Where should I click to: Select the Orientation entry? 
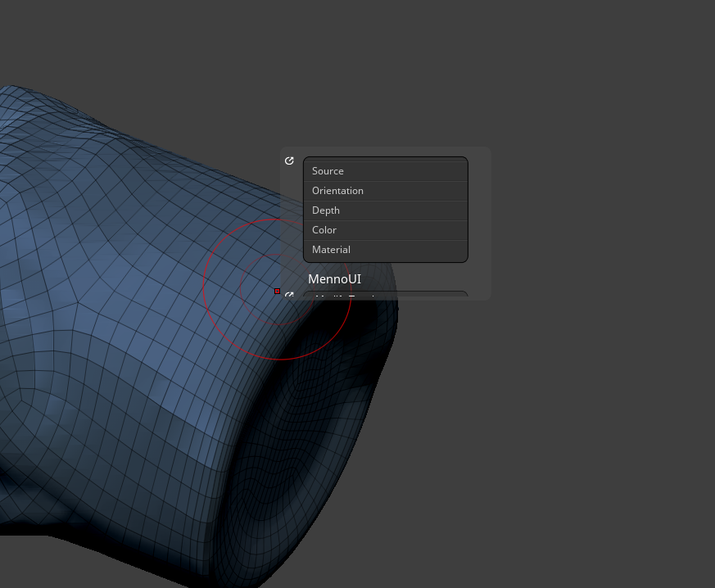385,191
